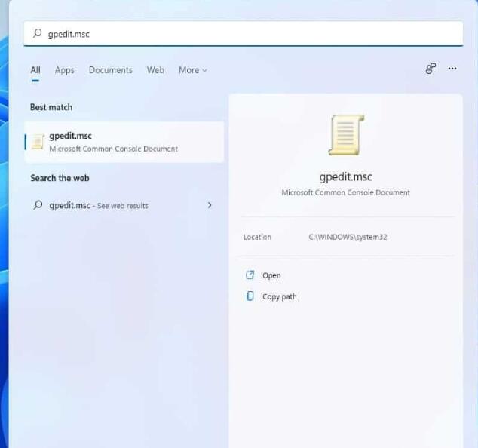478x448 pixels.
Task: Switch to the Web tab
Action: pos(155,70)
